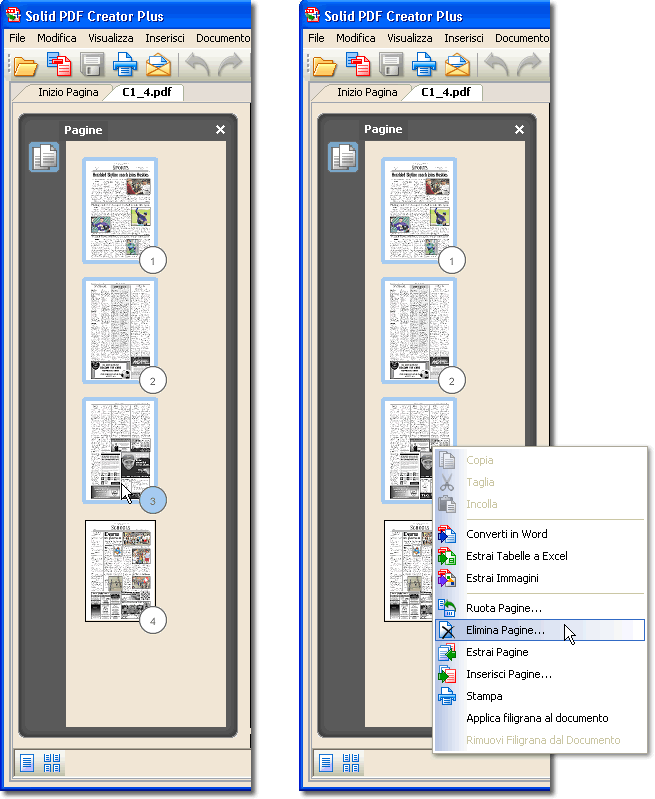Select page 2 thumbnail in left window
The height and width of the screenshot is (799, 655).
point(120,330)
